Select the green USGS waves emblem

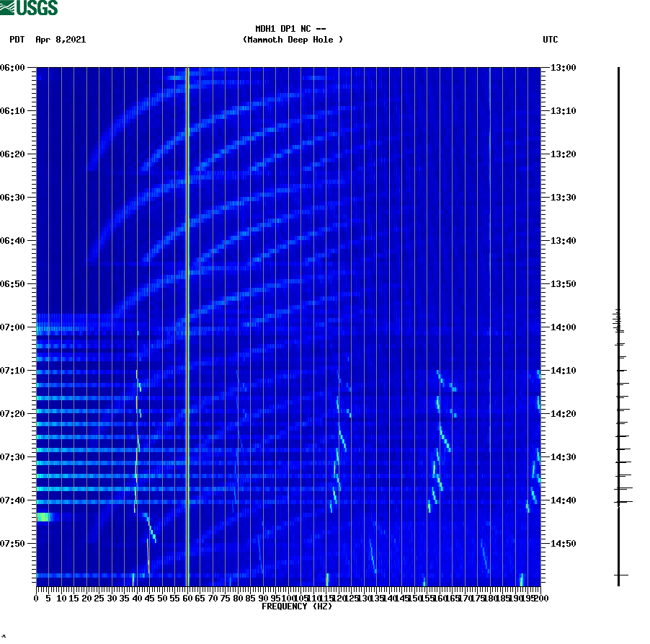click(x=8, y=8)
